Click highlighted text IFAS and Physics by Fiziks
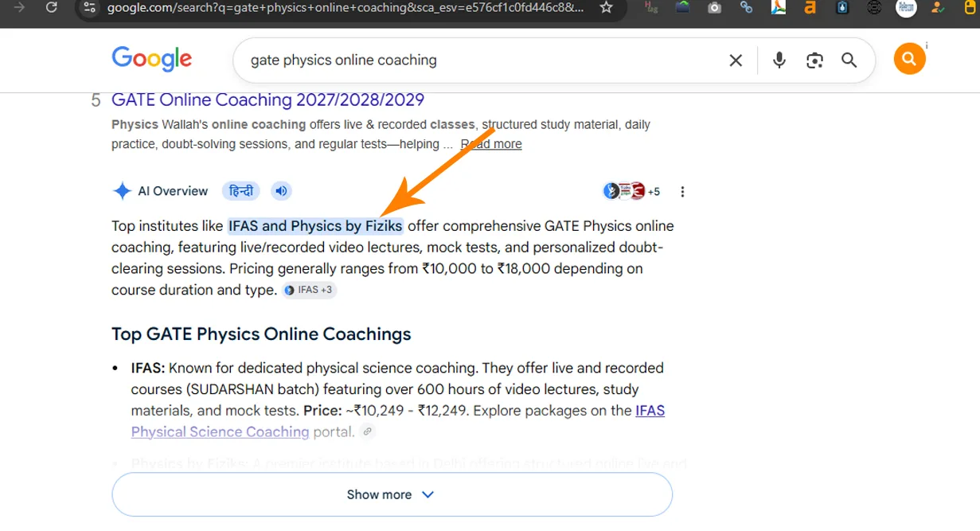980x531 pixels. 315,226
